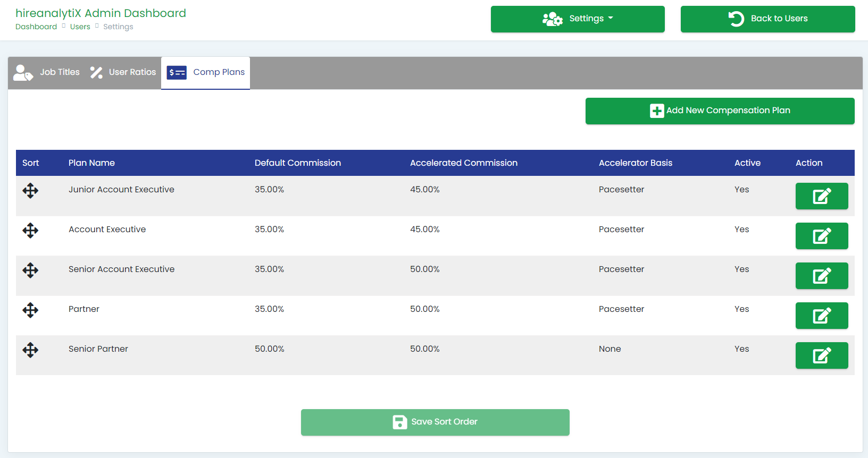Click the hireanalytiX Admin Dashboard title

point(101,13)
